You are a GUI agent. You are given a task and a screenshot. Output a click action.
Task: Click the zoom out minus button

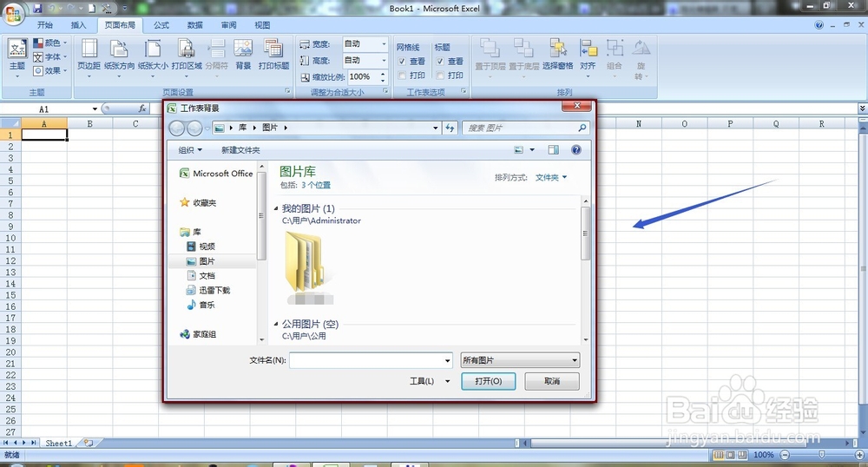785,455
